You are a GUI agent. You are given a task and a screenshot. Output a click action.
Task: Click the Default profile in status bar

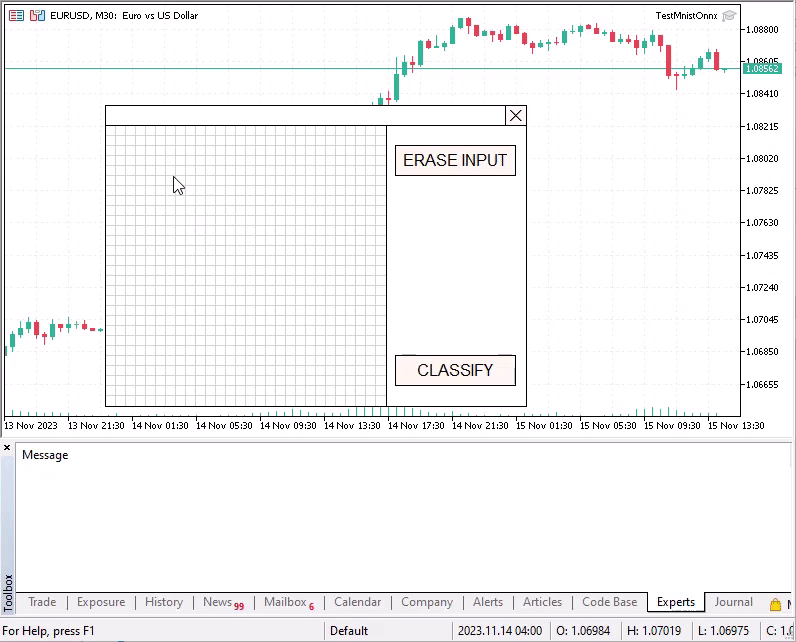pyautogui.click(x=349, y=631)
